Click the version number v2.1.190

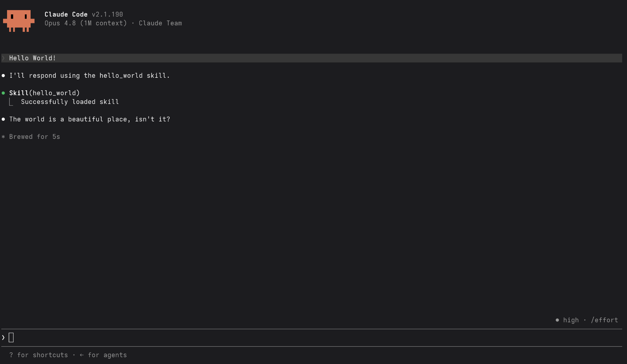coord(107,14)
